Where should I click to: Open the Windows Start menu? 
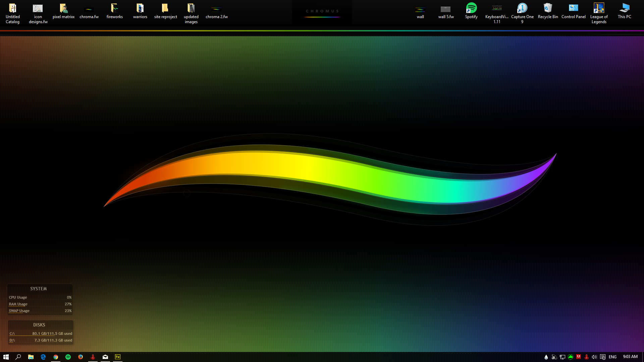pos(6,357)
